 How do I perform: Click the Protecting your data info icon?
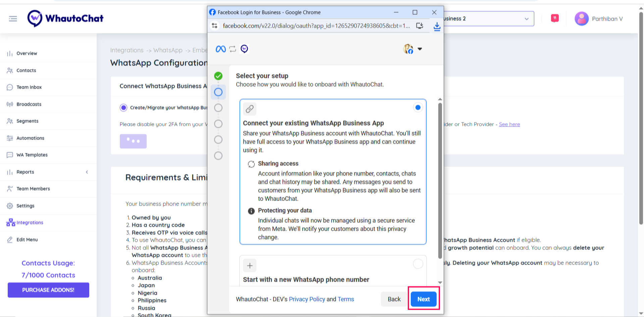[x=251, y=211]
